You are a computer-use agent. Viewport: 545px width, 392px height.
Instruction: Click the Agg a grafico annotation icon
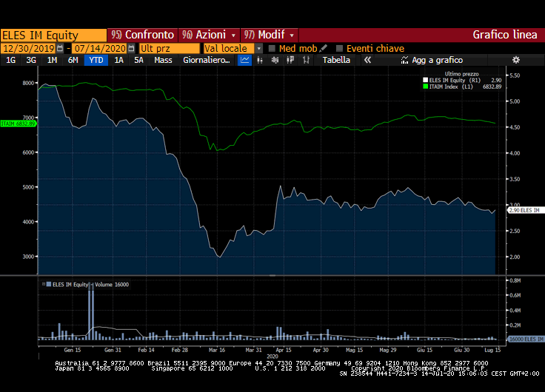[x=404, y=60]
